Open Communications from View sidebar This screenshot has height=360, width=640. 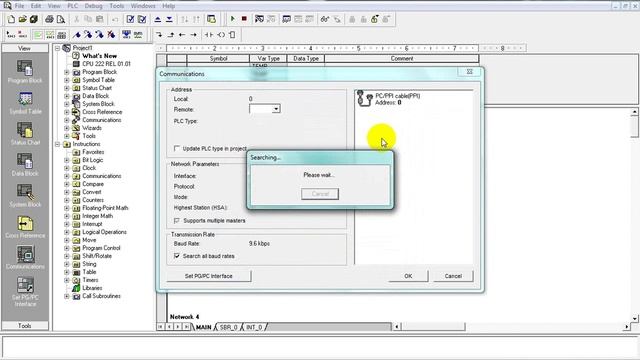(x=25, y=258)
